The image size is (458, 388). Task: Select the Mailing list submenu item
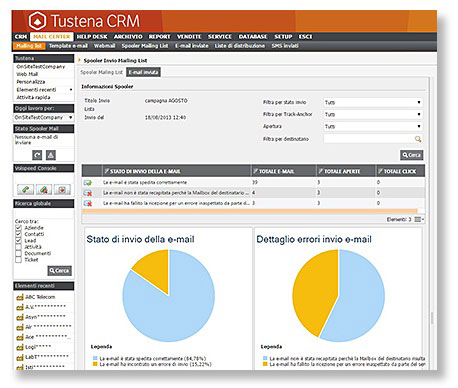click(x=29, y=46)
